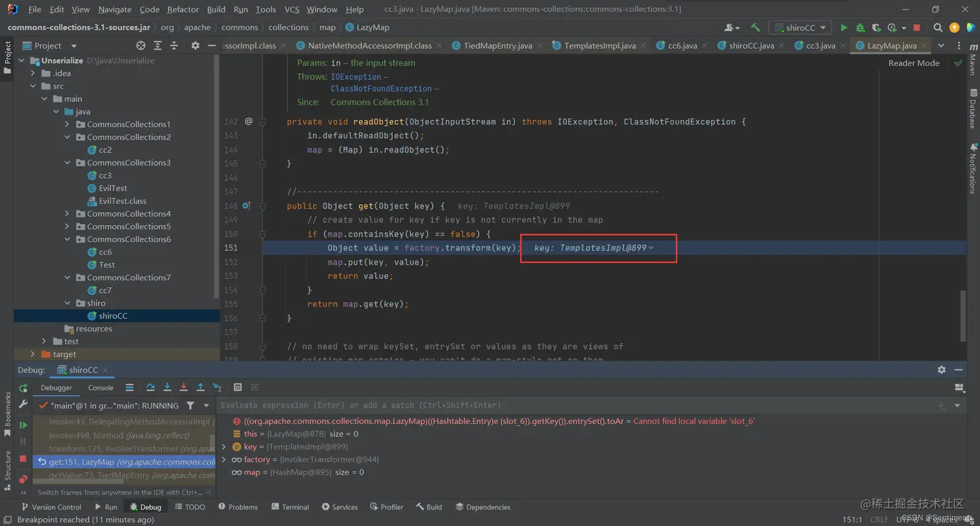The width and height of the screenshot is (980, 526).
Task: Open the Dependencies tool window
Action: (x=483, y=507)
